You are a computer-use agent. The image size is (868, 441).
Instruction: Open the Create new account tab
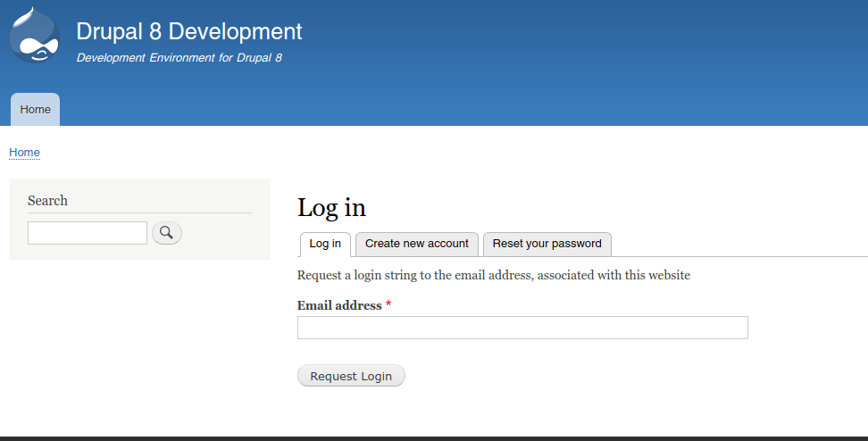click(417, 244)
